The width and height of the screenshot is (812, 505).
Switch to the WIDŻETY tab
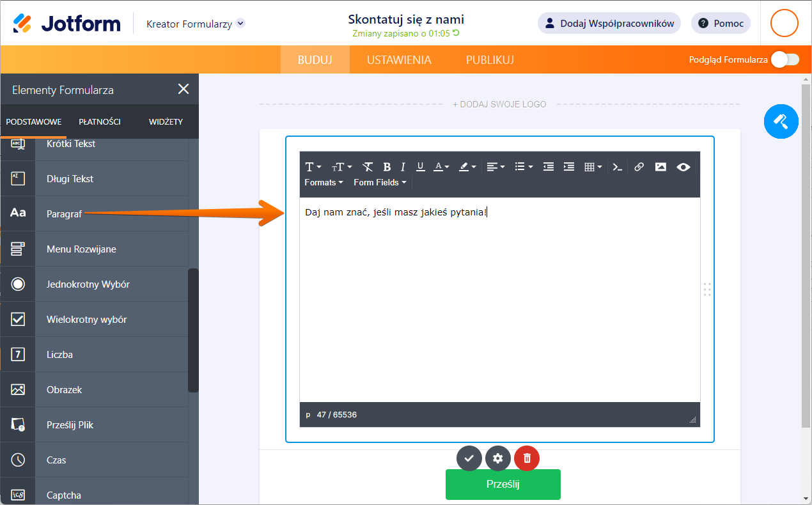tap(166, 121)
